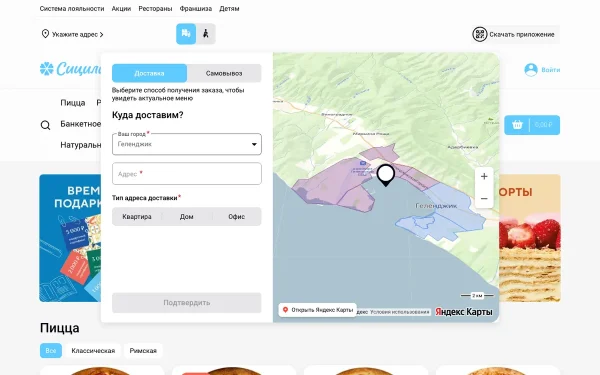The image size is (600, 375).
Task: Open the Рестораны menu item
Action: (x=155, y=8)
